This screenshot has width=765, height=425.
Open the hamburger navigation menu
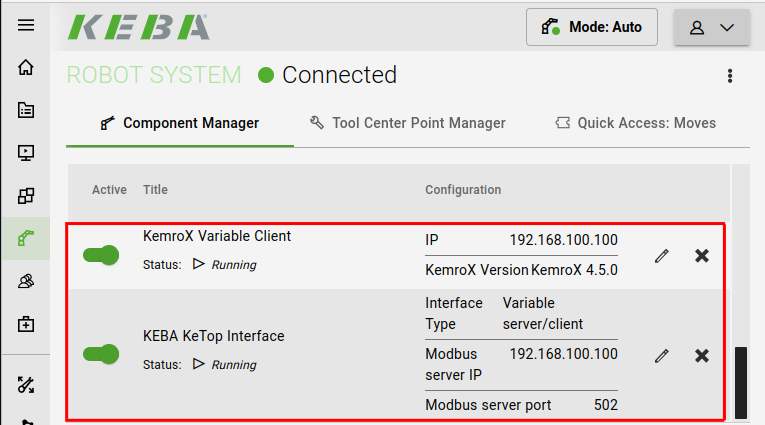pyautogui.click(x=26, y=25)
